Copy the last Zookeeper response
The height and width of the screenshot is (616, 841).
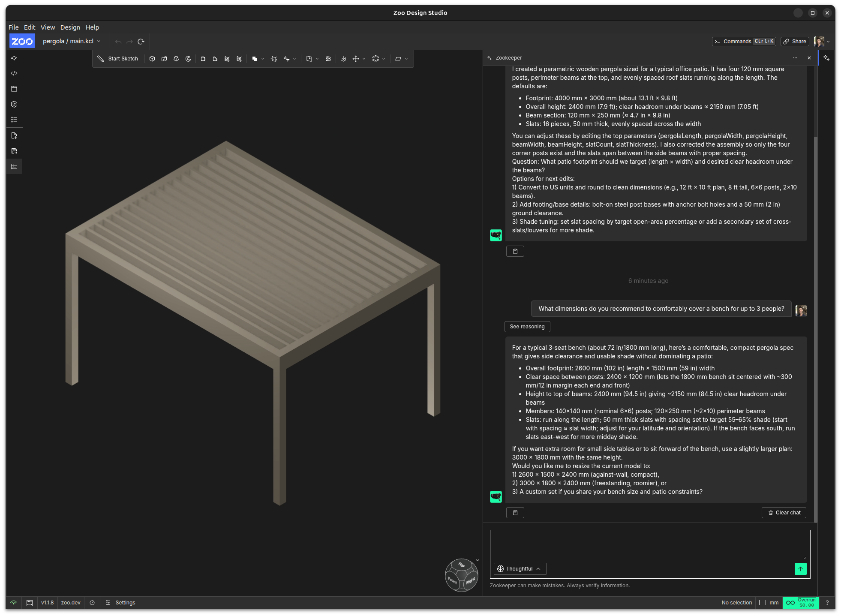tap(515, 513)
